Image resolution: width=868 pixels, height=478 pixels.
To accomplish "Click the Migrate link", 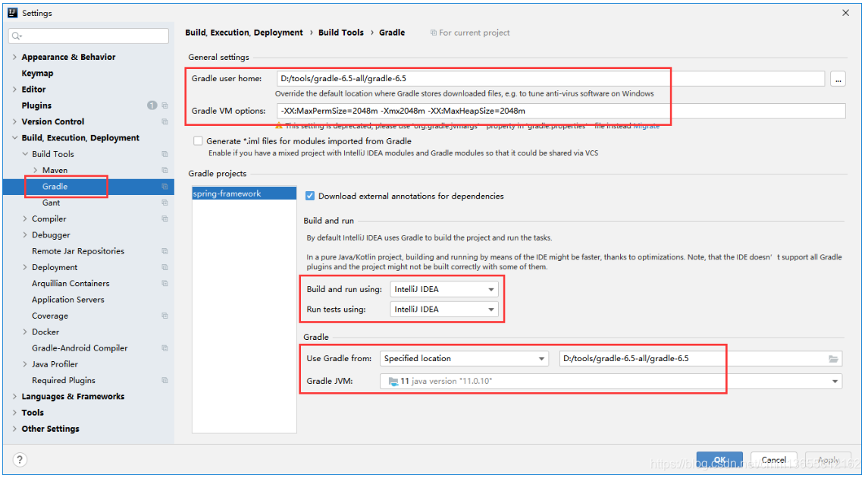I will tap(647, 126).
